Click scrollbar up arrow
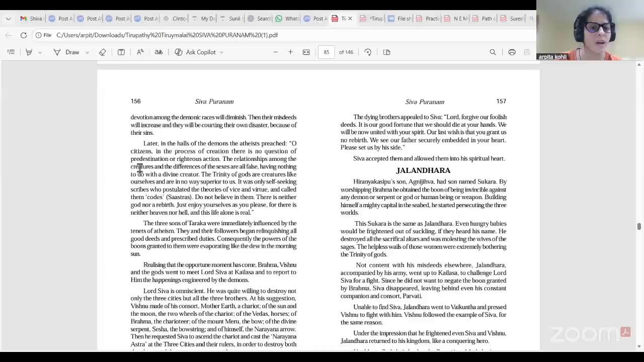 [639, 64]
